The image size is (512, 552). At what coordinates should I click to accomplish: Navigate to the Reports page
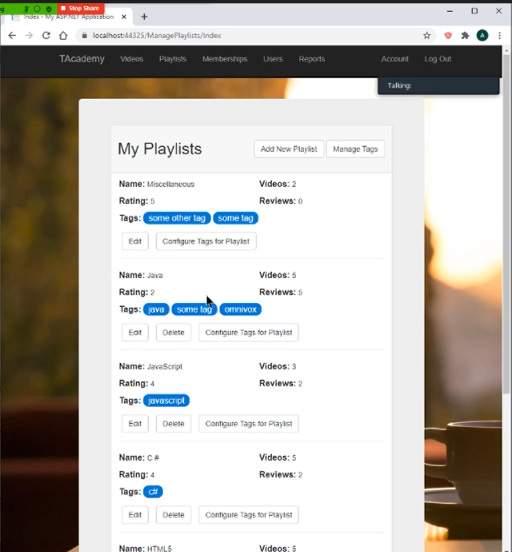(312, 59)
